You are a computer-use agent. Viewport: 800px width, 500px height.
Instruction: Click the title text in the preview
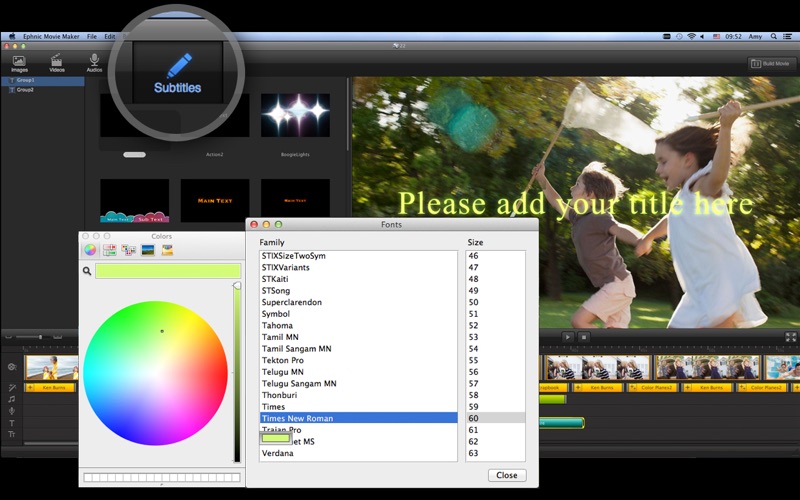tap(575, 204)
